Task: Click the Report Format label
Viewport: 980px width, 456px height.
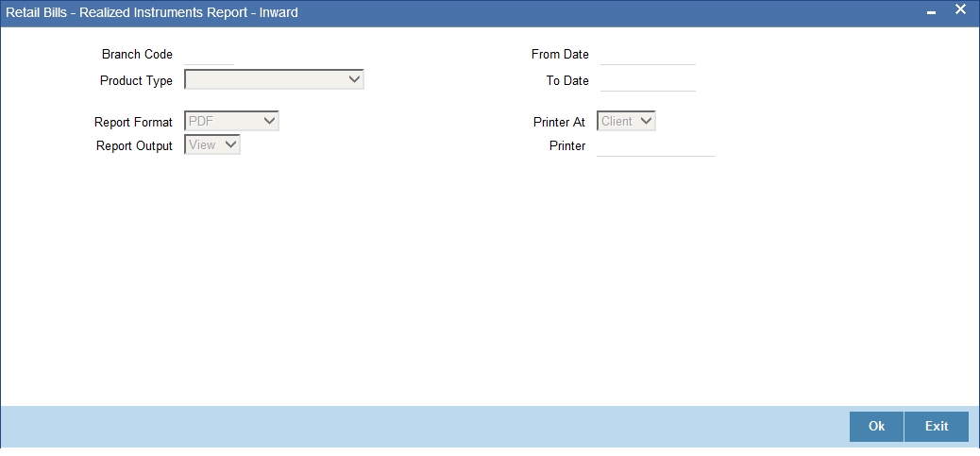Action: click(133, 122)
